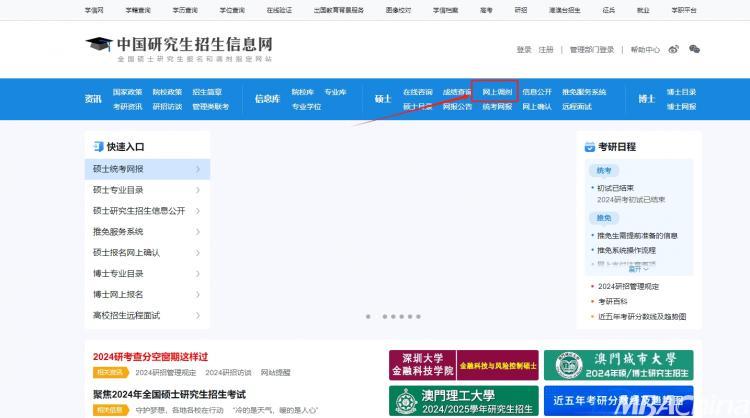Open the 港澳台招生 top bar link
Image resolution: width=750 pixels, height=418 pixels.
click(564, 10)
